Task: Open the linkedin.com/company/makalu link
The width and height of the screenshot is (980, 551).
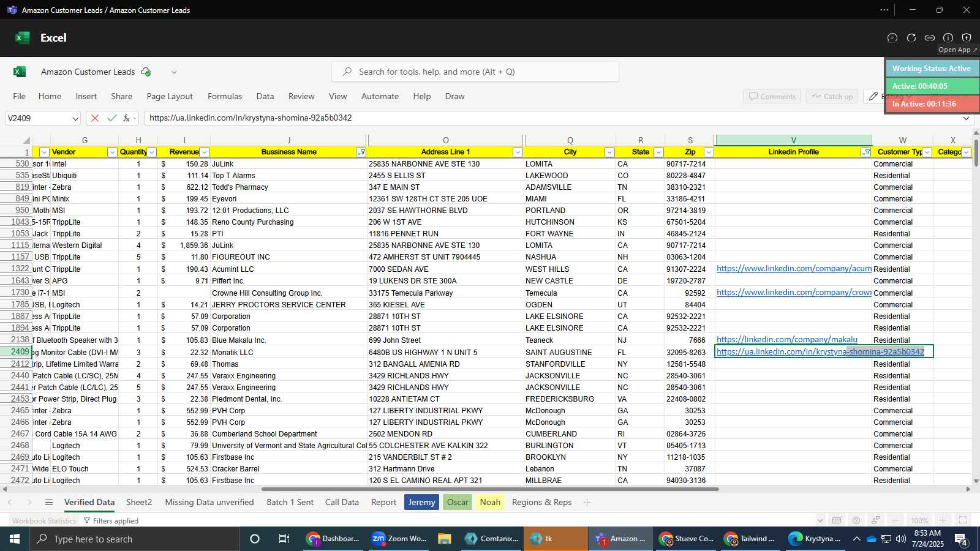Action: pyautogui.click(x=787, y=340)
